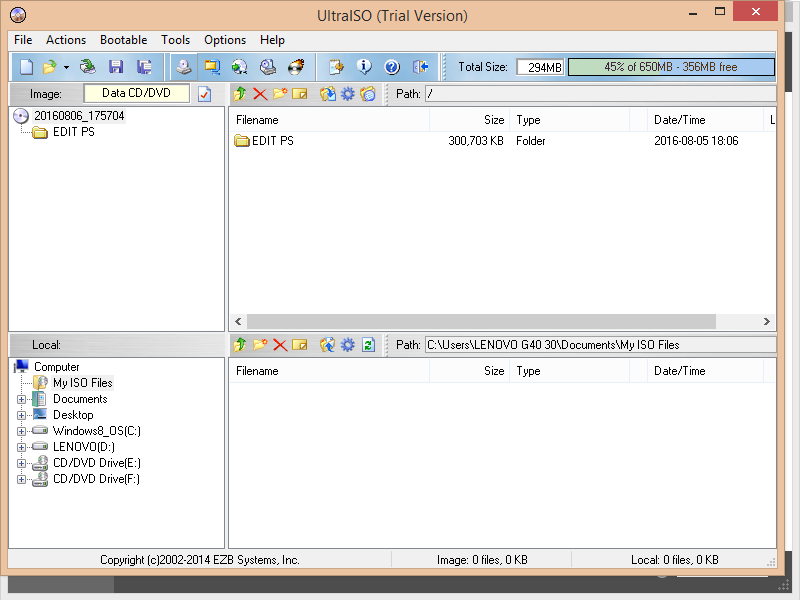Open the File menu
This screenshot has width=800, height=600.
tap(23, 40)
